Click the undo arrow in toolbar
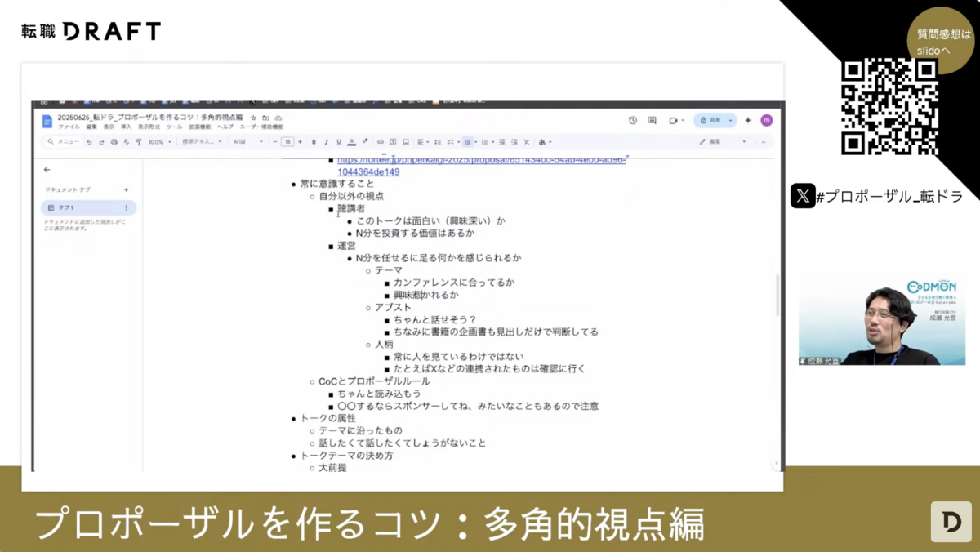Image resolution: width=980 pixels, height=552 pixels. pos(90,142)
